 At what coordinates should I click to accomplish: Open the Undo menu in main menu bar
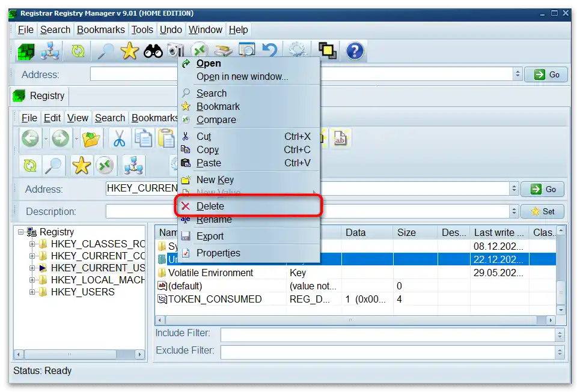[x=171, y=29]
